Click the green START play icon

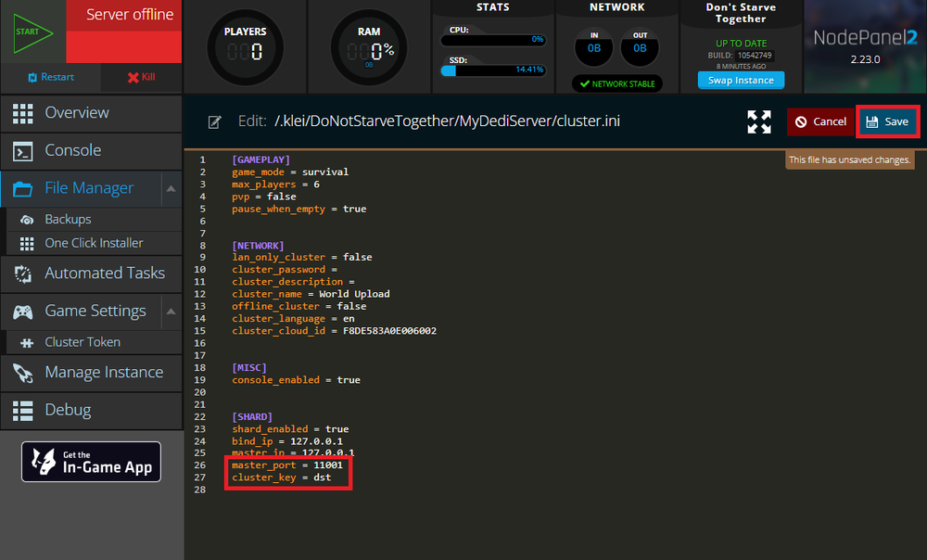[32, 32]
